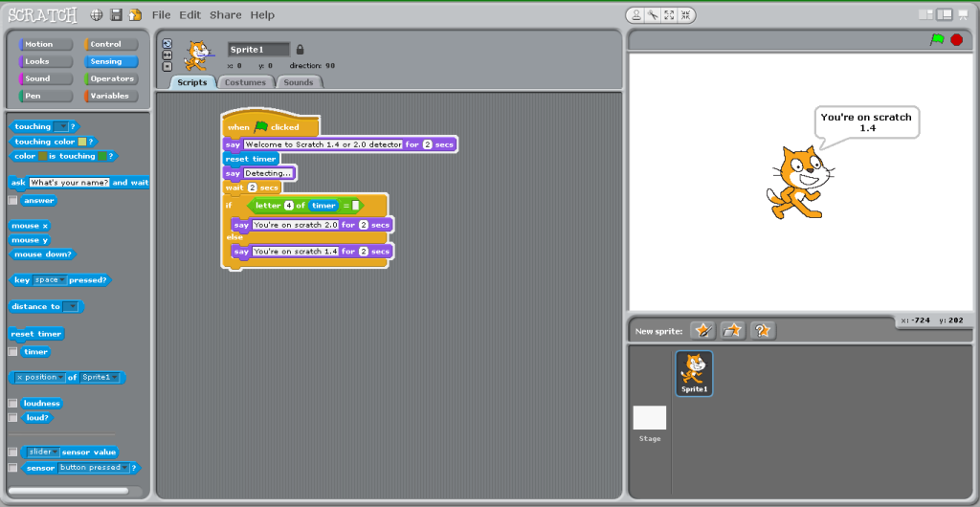Select the Operators block category
Viewport: 980px width, 507px height.
(x=111, y=78)
